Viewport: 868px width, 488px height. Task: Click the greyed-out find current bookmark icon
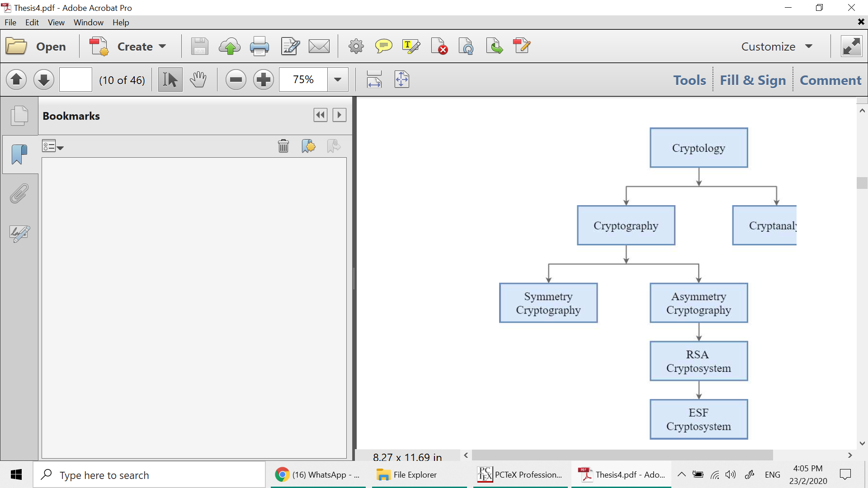(x=334, y=146)
